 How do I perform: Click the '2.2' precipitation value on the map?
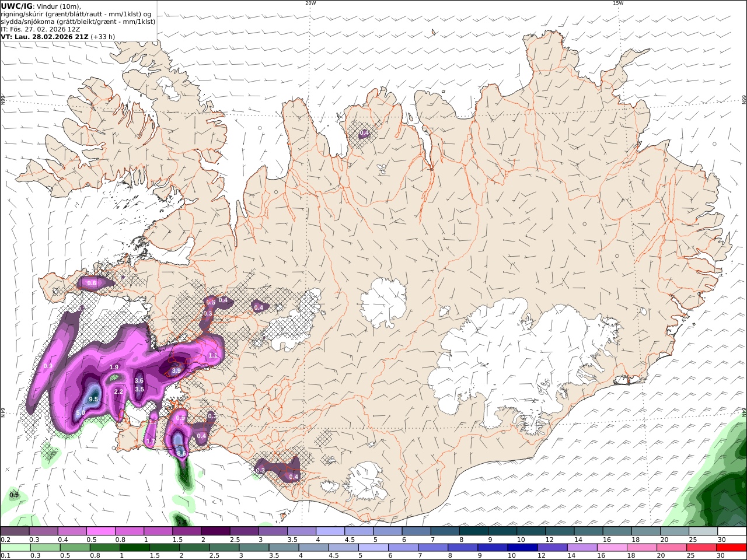pyautogui.click(x=118, y=391)
